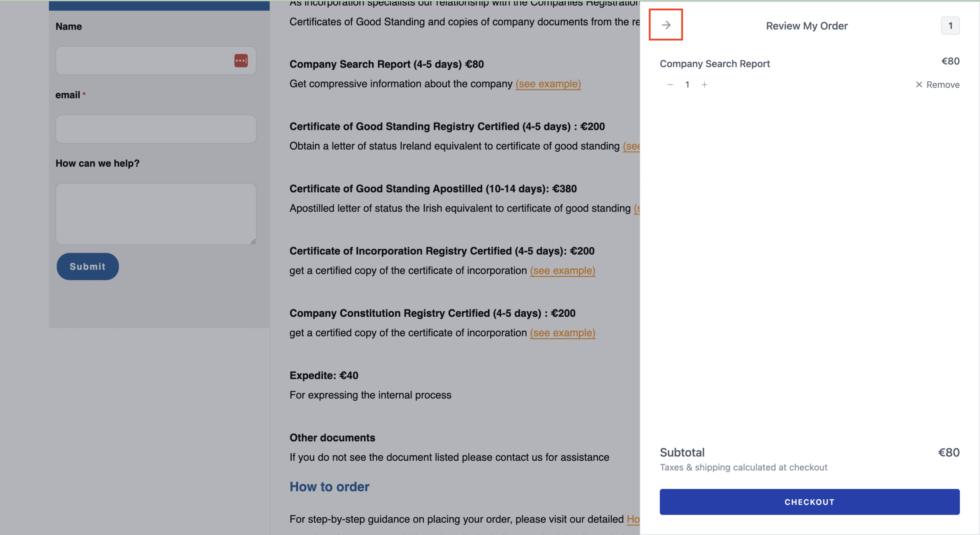Viewport: 980px width, 535px height.
Task: Remove Company Search Report from order
Action: click(x=938, y=85)
